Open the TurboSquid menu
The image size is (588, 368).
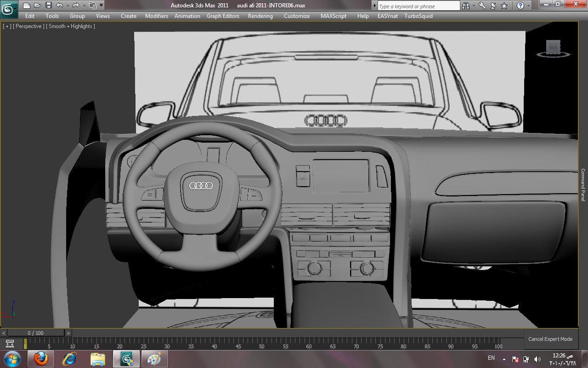pos(418,16)
